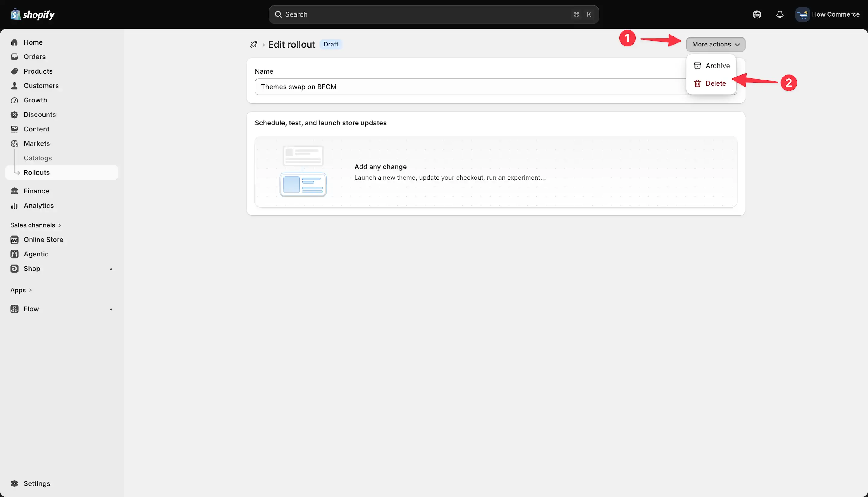868x497 pixels.
Task: Go back via the rollouts rocket breadcrumb icon
Action: [x=253, y=44]
